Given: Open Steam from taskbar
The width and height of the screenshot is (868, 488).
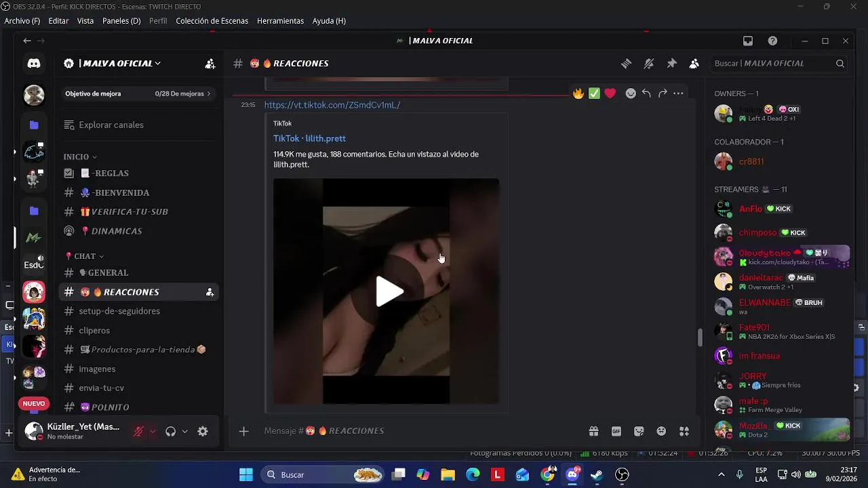Looking at the screenshot, I should (597, 474).
